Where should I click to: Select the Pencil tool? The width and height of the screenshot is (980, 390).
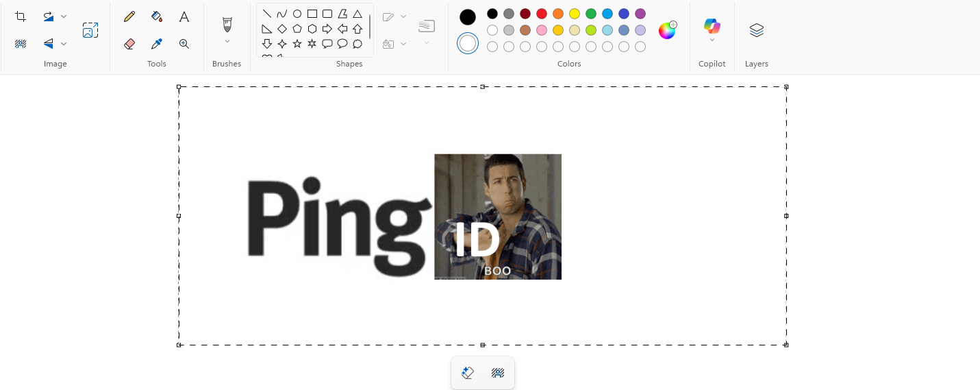(129, 16)
